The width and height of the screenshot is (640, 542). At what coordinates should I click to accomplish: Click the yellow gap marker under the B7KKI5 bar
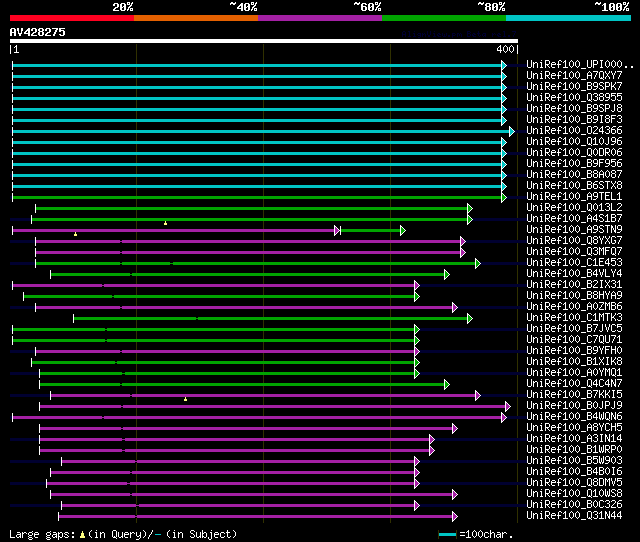(x=185, y=399)
